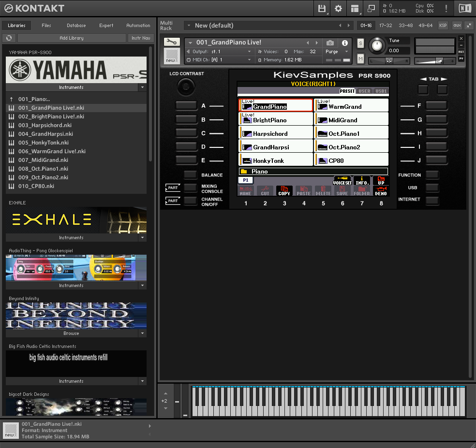The image size is (476, 448).
Task: Toggle the aux sends button in rack header
Action: tap(457, 26)
